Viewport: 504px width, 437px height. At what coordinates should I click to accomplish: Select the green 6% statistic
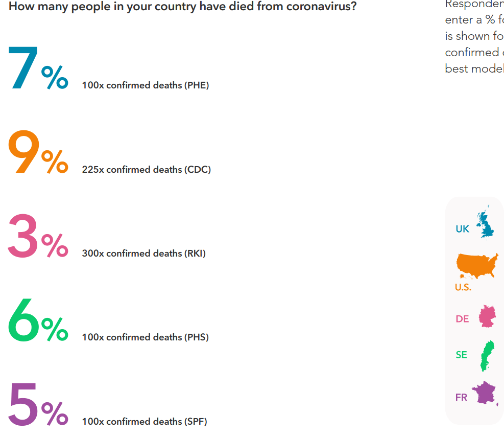38,321
